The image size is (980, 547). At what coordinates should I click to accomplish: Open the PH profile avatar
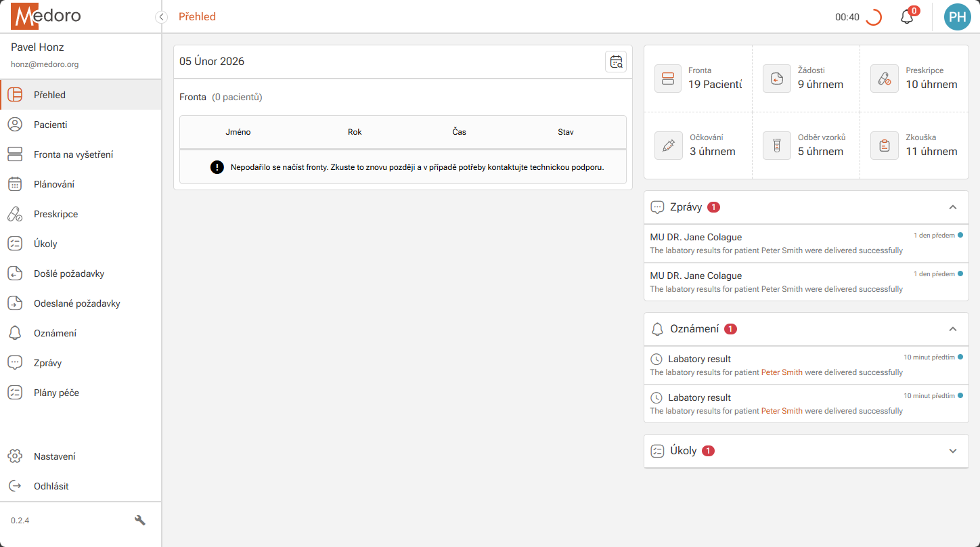click(957, 17)
